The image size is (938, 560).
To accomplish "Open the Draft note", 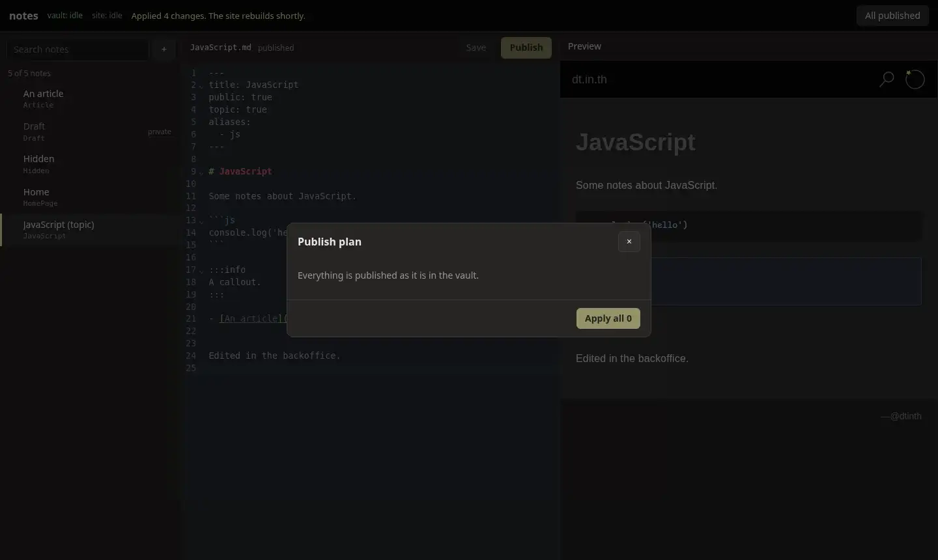I will tap(90, 132).
